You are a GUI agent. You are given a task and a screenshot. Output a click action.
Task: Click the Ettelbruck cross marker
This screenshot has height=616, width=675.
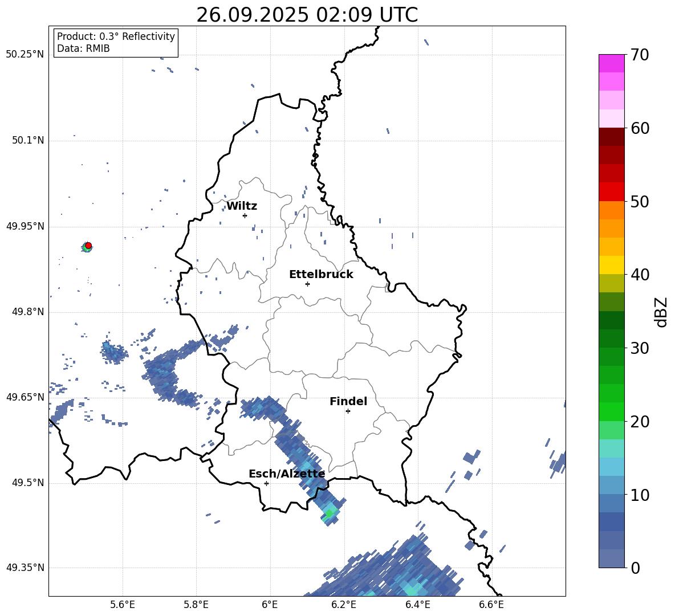307,284
